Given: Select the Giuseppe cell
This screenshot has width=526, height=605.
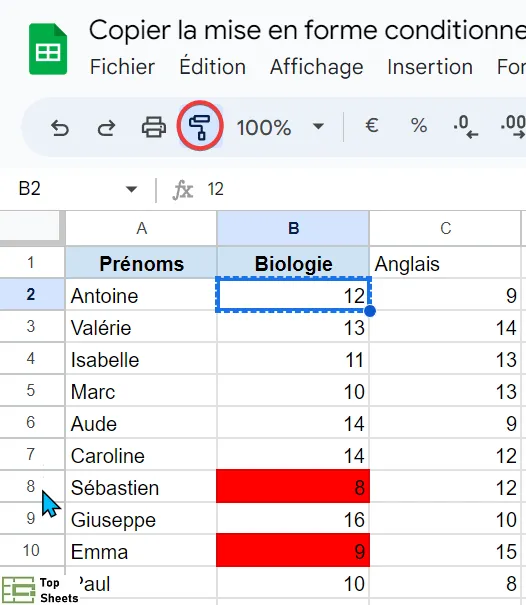Looking at the screenshot, I should point(141,519).
